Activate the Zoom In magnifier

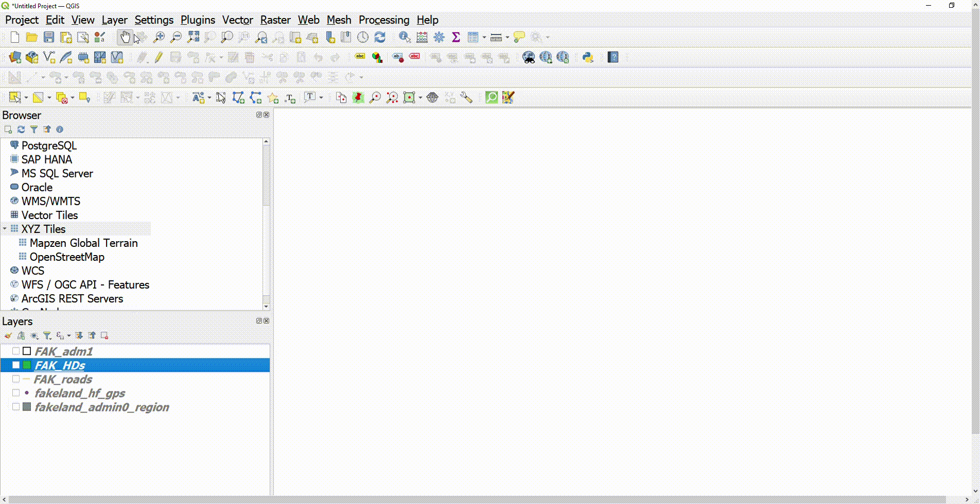click(159, 37)
